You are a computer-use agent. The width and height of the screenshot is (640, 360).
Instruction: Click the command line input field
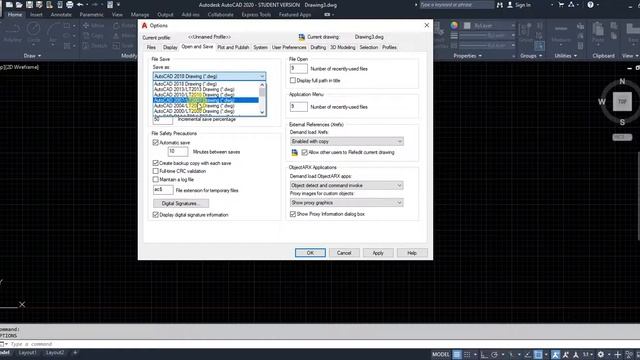coord(322,344)
